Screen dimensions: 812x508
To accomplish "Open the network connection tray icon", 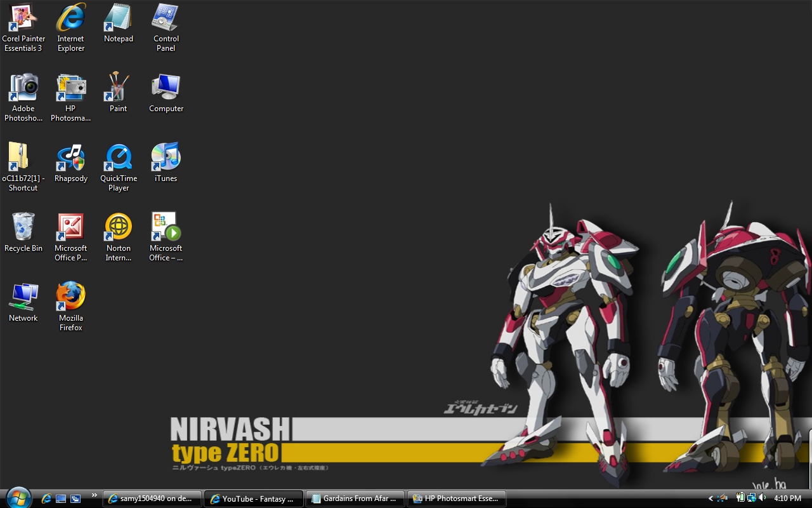I will coord(751,498).
